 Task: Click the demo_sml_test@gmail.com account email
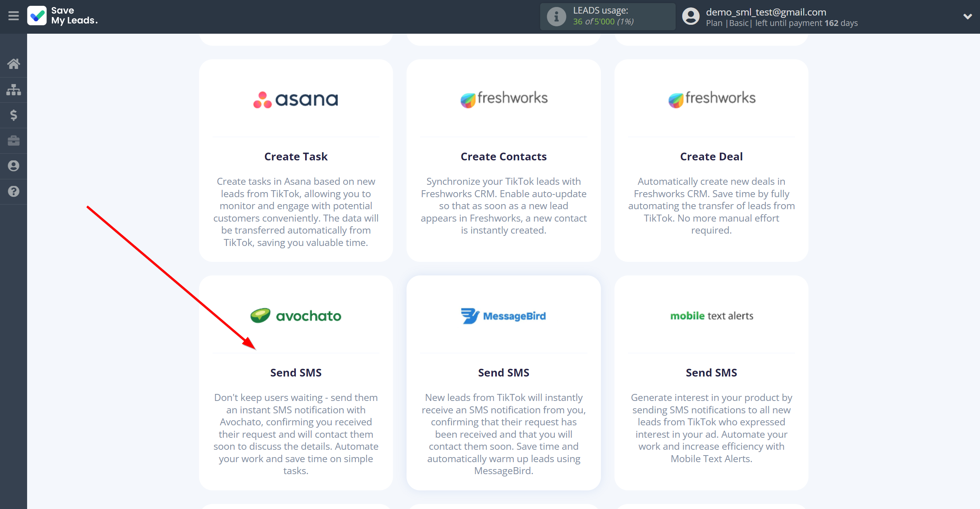point(766,12)
